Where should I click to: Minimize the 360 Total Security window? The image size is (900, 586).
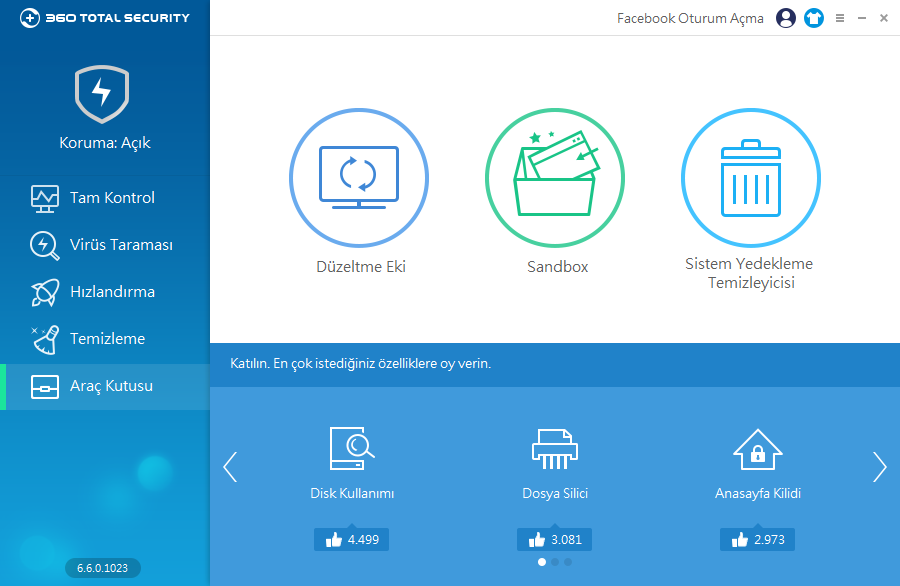862,18
